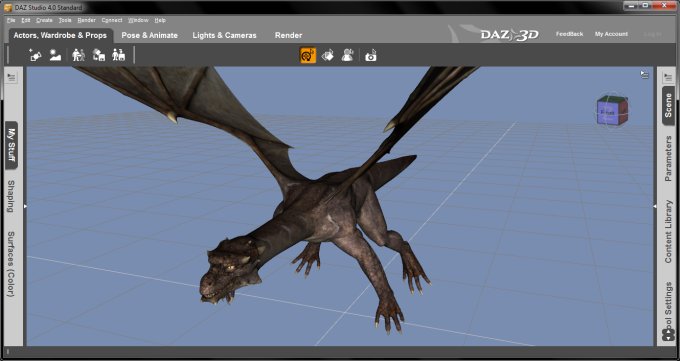Click the figure with wardrobe box icon
Image resolution: width=680 pixels, height=361 pixels.
tap(118, 55)
